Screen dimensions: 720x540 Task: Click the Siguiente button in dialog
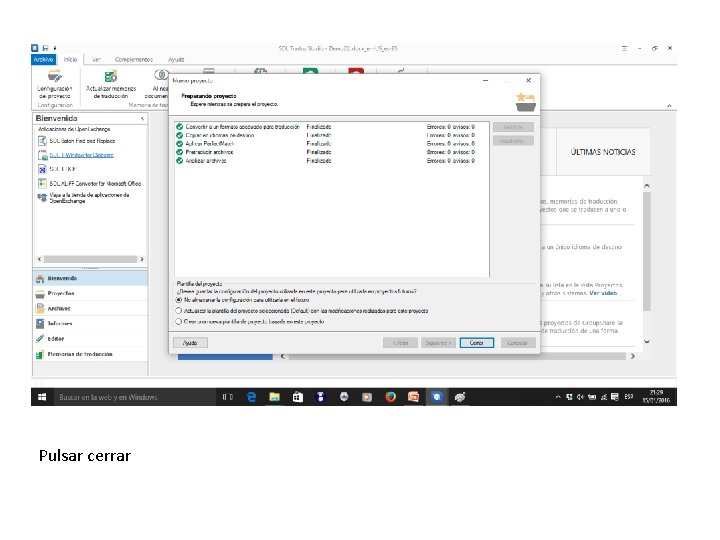438,343
